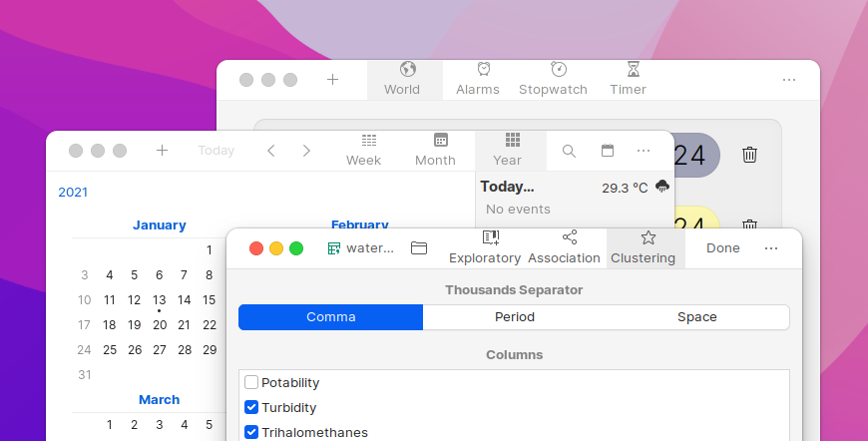Open Calendar window more options menu
Image resolution: width=868 pixels, height=441 pixels.
click(x=644, y=151)
